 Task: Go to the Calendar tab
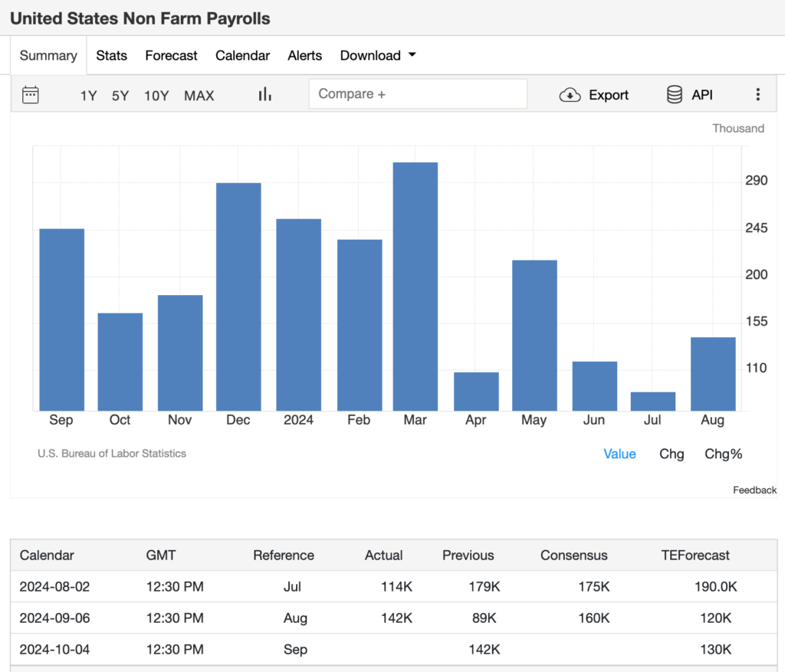pyautogui.click(x=242, y=55)
